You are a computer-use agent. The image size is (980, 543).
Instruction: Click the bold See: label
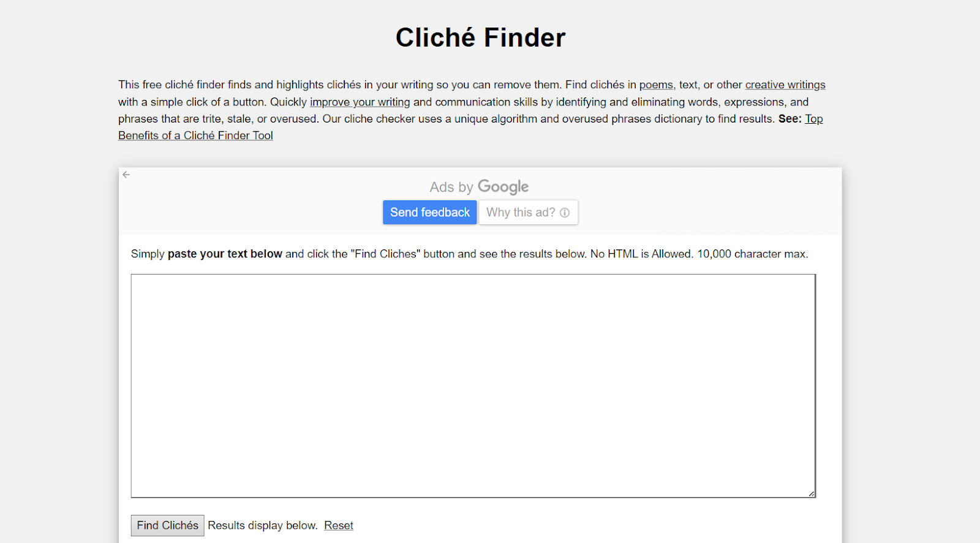(x=790, y=118)
